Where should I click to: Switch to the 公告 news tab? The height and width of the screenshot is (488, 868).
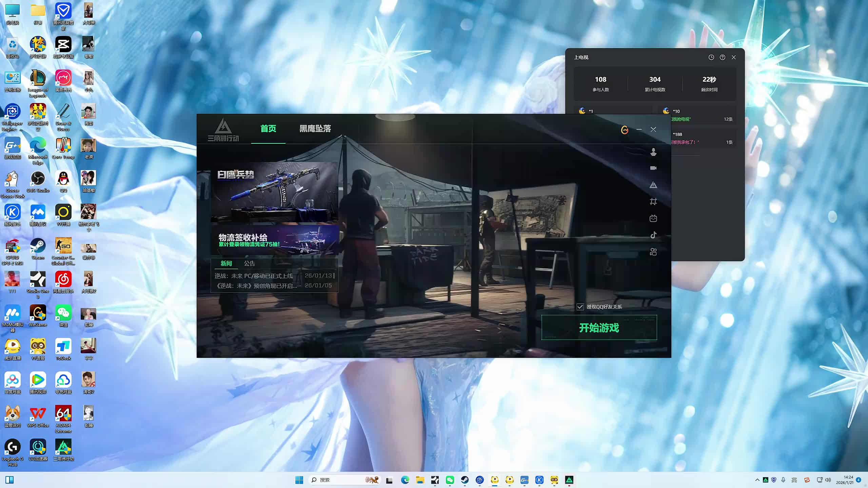point(249,263)
